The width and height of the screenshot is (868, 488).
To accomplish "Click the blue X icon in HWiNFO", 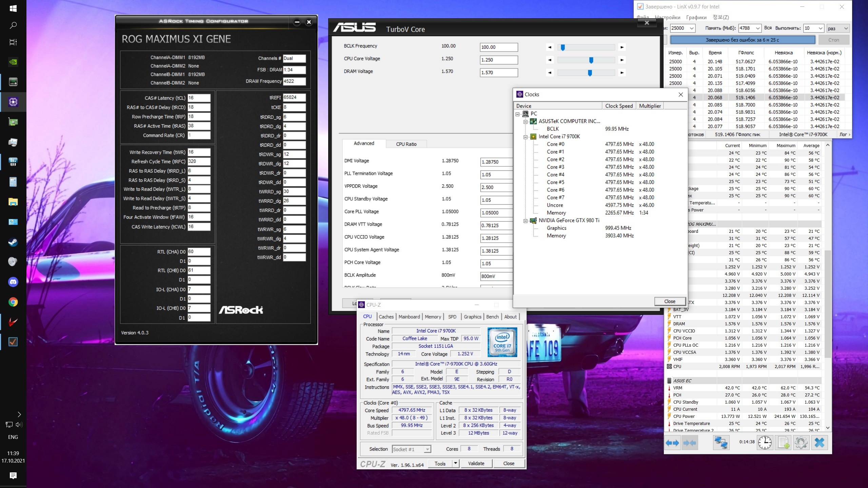I will click(x=819, y=443).
